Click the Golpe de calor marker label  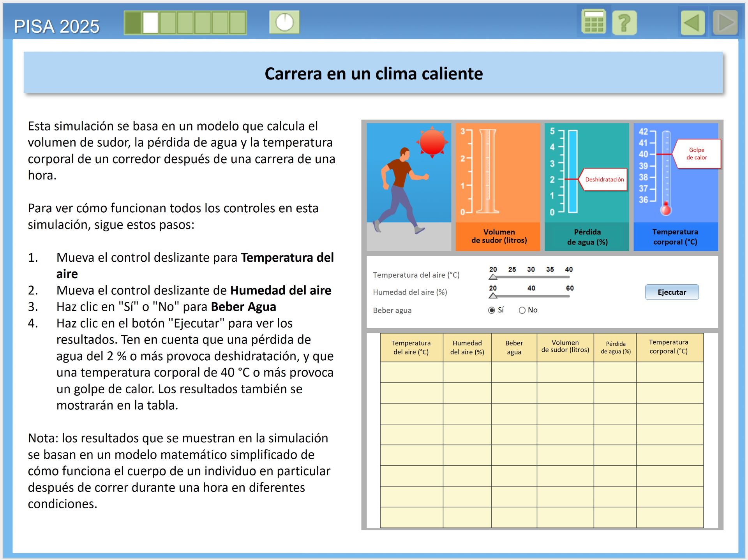pos(697,154)
